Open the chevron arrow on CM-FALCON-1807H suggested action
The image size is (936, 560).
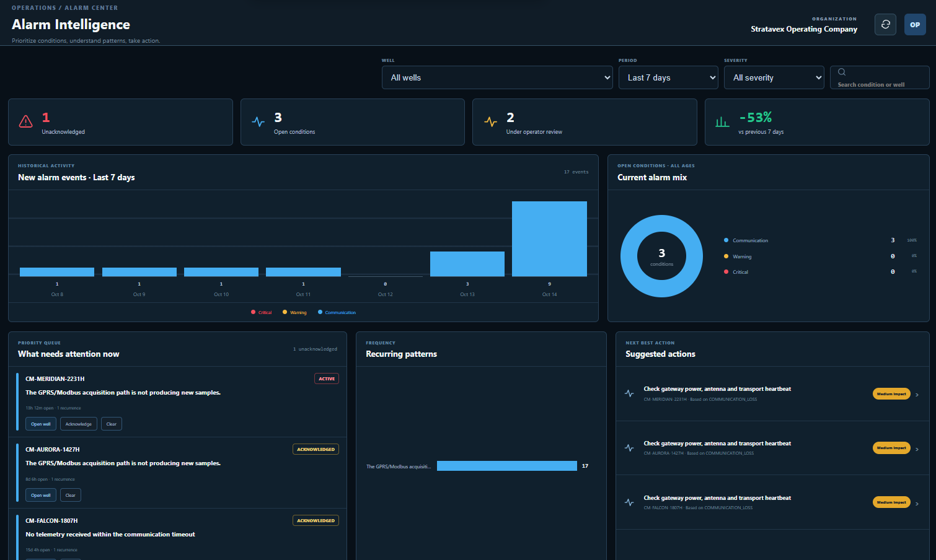917,503
